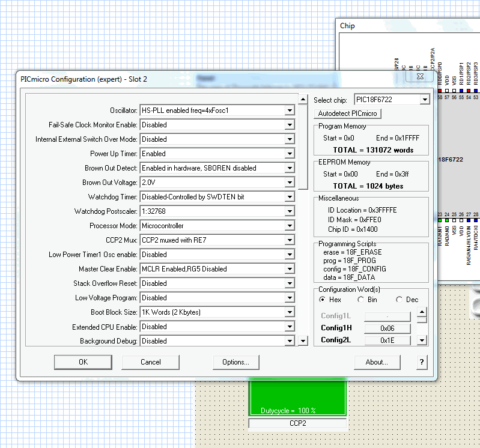
Task: Click white pin 56 on Chip window
Action: click(x=454, y=91)
